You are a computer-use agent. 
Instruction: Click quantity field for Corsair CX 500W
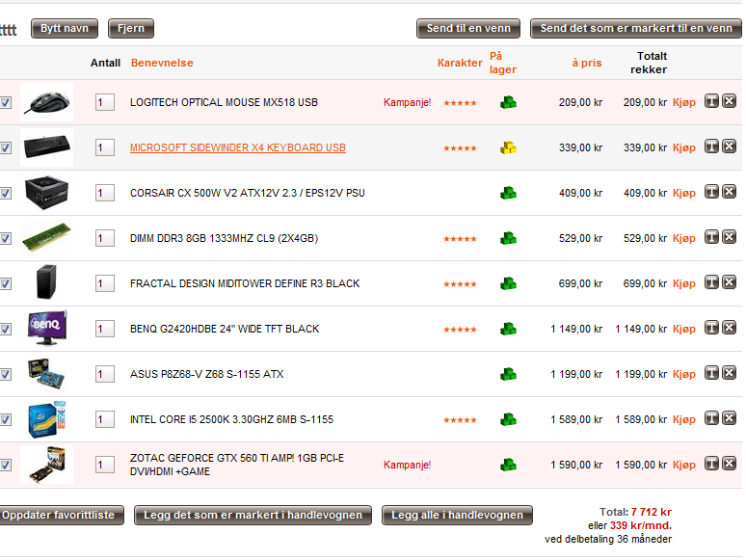[105, 193]
